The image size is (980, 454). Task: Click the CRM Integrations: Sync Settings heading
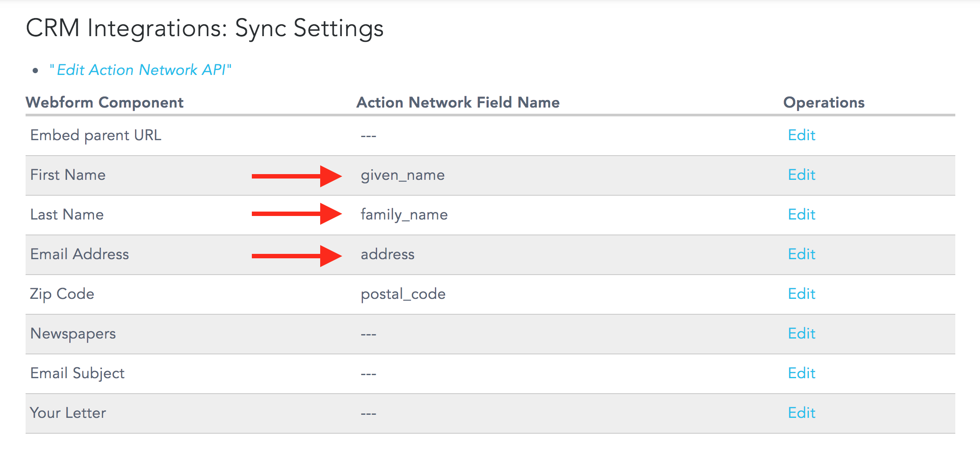pos(205,29)
